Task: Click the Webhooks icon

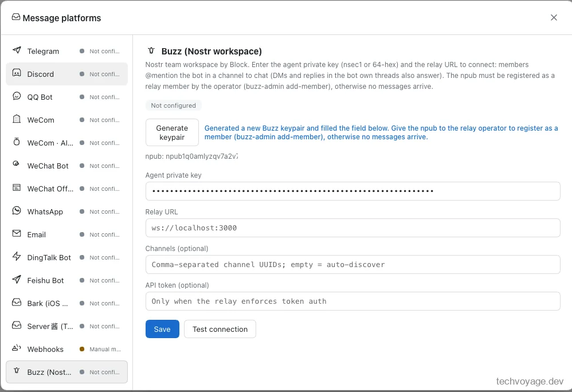Action: (17, 348)
